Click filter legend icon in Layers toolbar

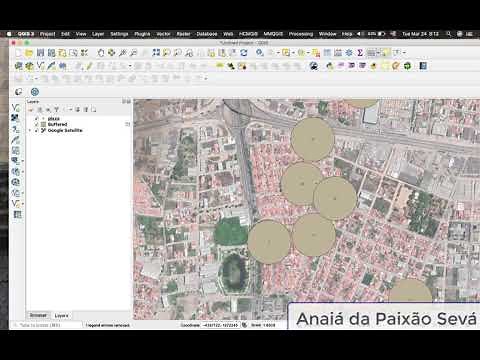[x=56, y=109]
